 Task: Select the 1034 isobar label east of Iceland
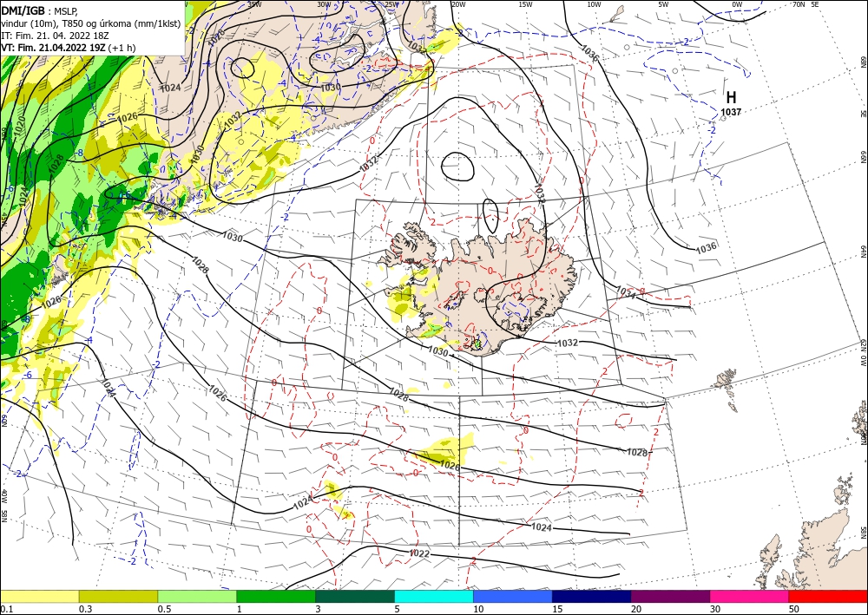[625, 291]
